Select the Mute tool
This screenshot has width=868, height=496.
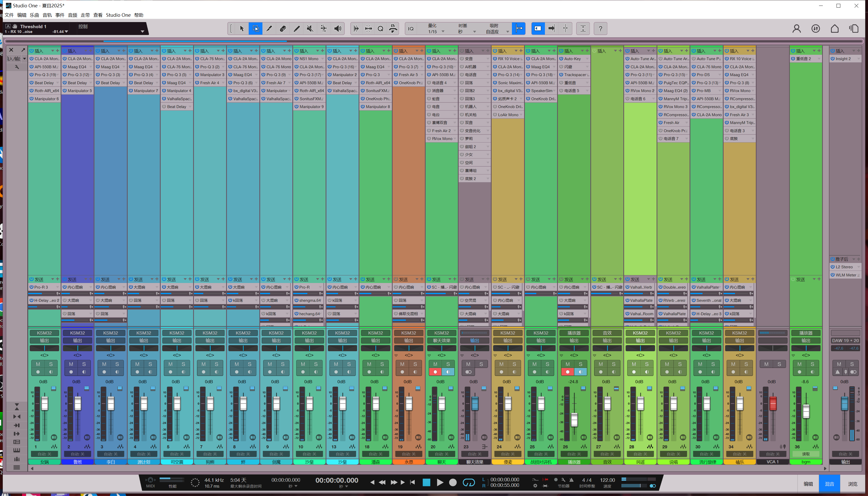point(310,29)
